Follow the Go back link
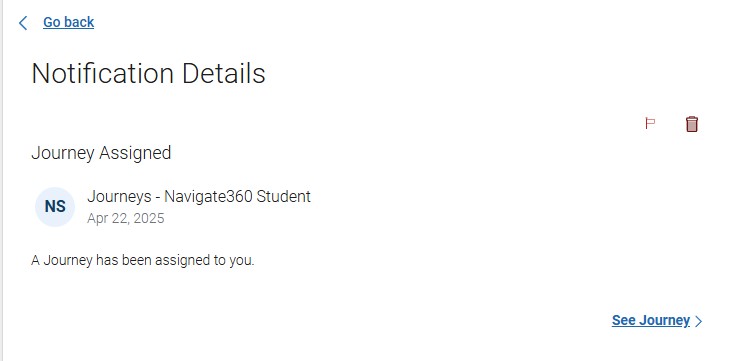 tap(68, 22)
